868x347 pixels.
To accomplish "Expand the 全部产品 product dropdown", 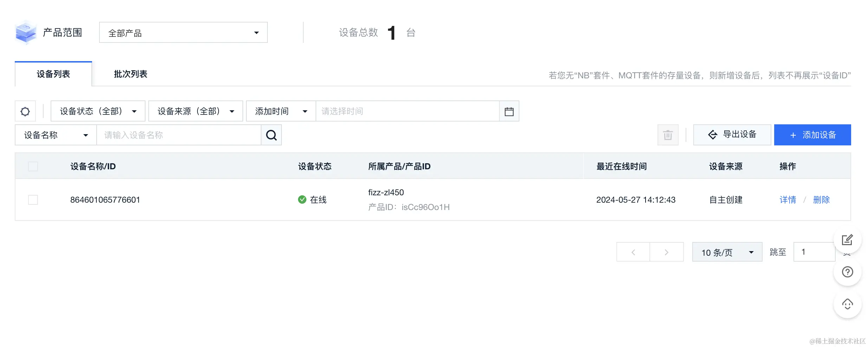I will (183, 33).
